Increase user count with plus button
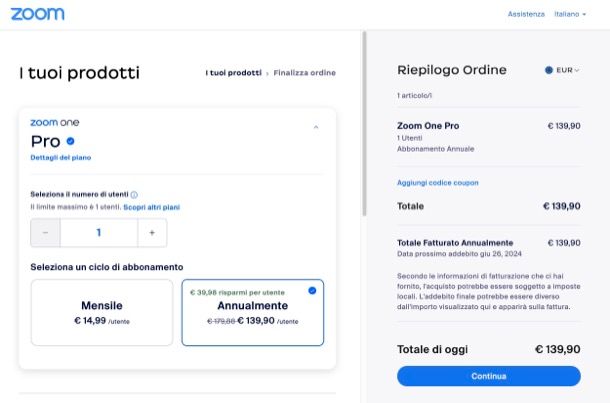Screen dimensions: 610x403 click(152, 233)
